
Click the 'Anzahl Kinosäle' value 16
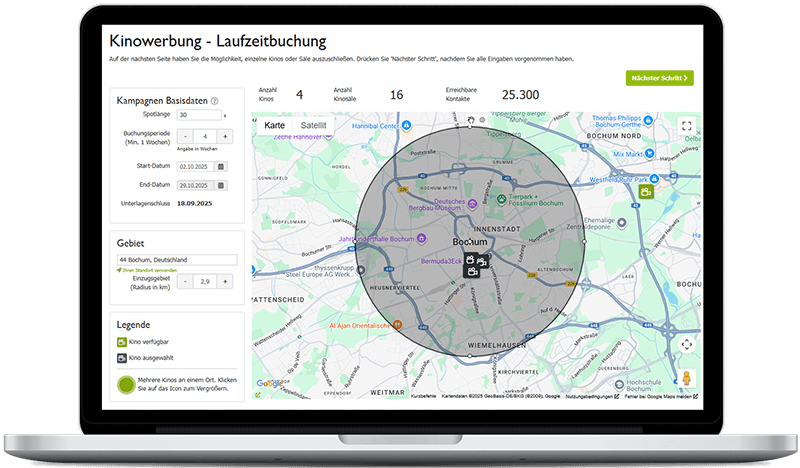click(x=396, y=95)
